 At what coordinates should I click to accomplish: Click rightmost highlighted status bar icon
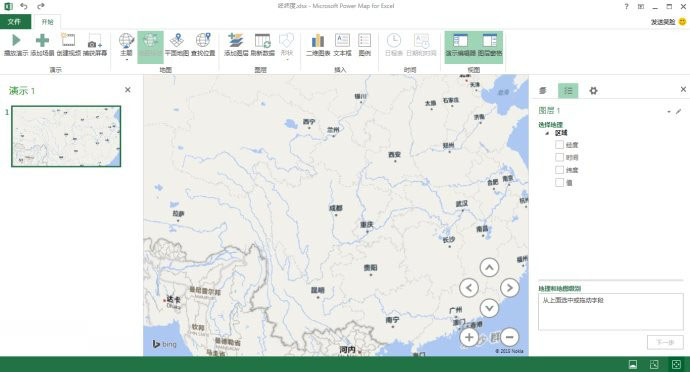(676, 364)
